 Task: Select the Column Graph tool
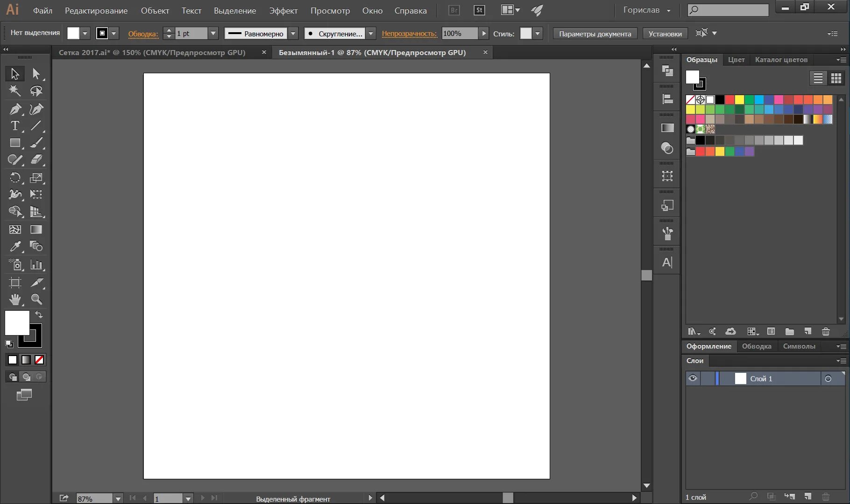coord(36,265)
